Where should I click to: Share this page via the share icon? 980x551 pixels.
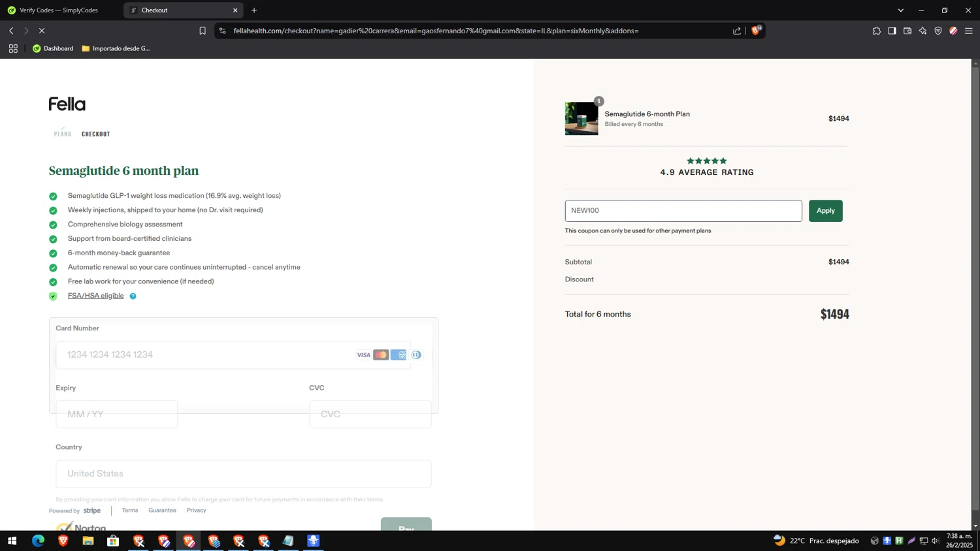pyautogui.click(x=737, y=31)
